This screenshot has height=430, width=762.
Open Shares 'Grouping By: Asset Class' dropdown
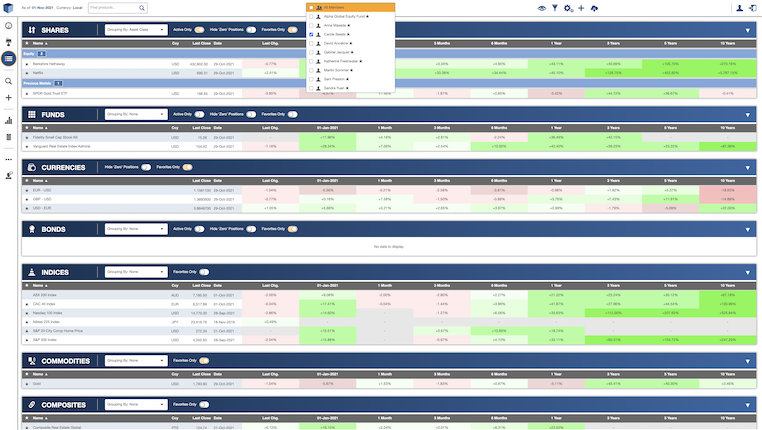[136, 31]
